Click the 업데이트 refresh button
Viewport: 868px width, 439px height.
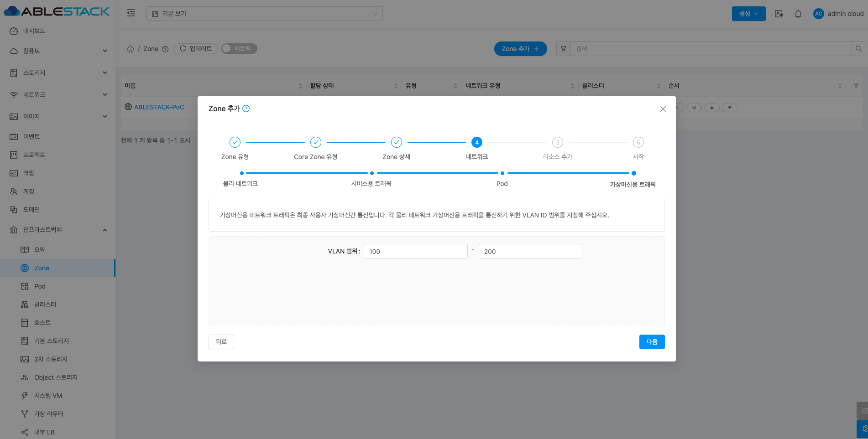pos(196,49)
